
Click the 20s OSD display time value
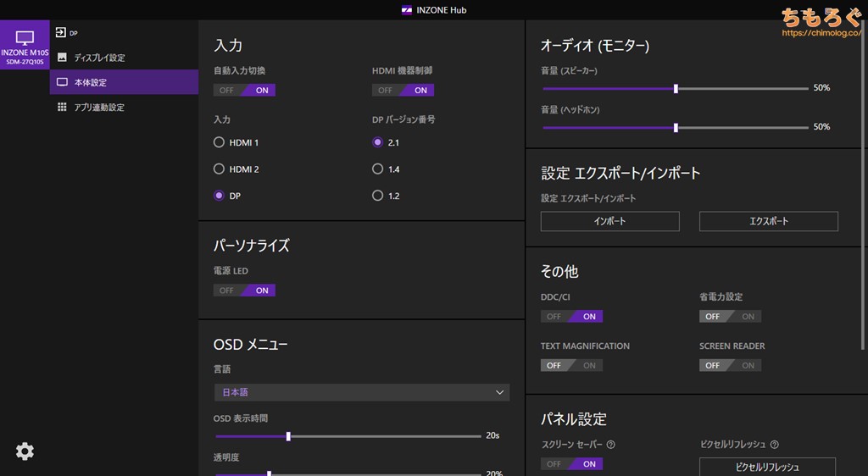pos(492,435)
